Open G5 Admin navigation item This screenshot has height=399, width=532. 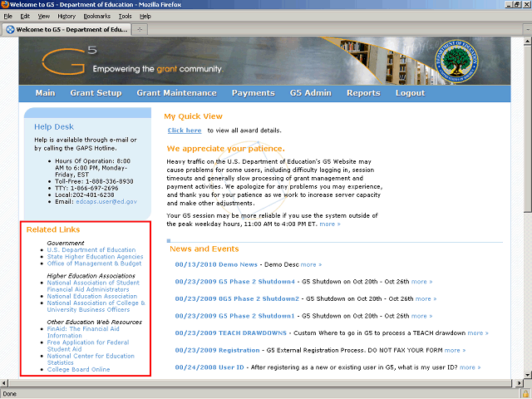310,93
